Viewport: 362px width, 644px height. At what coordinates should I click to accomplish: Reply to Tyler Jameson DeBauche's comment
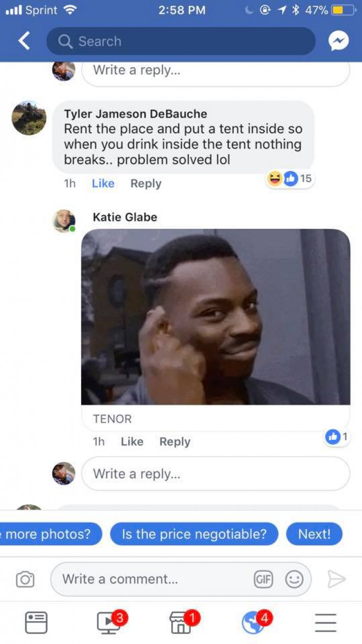[x=146, y=183]
